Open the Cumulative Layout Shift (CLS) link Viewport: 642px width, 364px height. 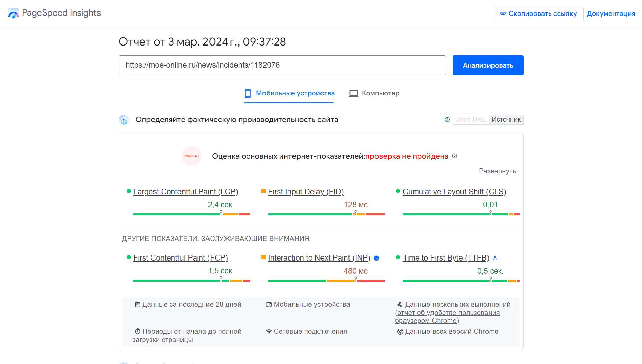click(454, 192)
